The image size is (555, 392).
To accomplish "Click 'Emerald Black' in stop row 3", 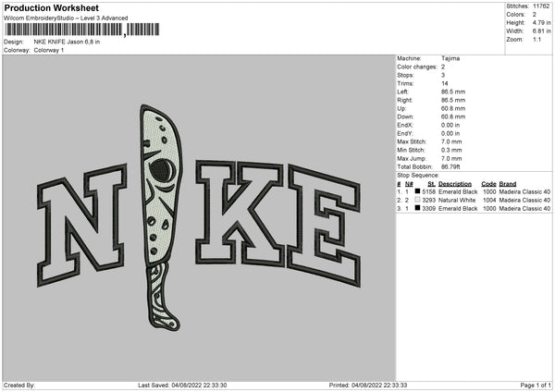I will pos(458,209).
